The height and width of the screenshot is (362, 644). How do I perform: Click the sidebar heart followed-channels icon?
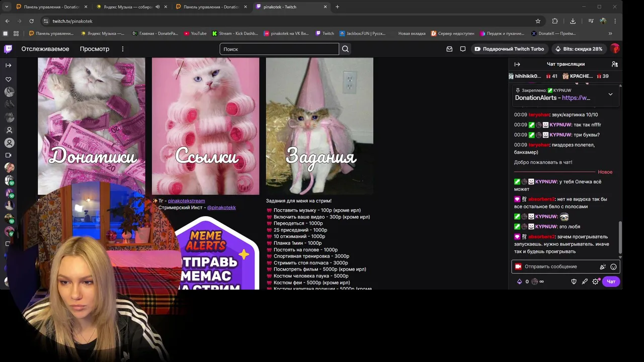pos(8,79)
